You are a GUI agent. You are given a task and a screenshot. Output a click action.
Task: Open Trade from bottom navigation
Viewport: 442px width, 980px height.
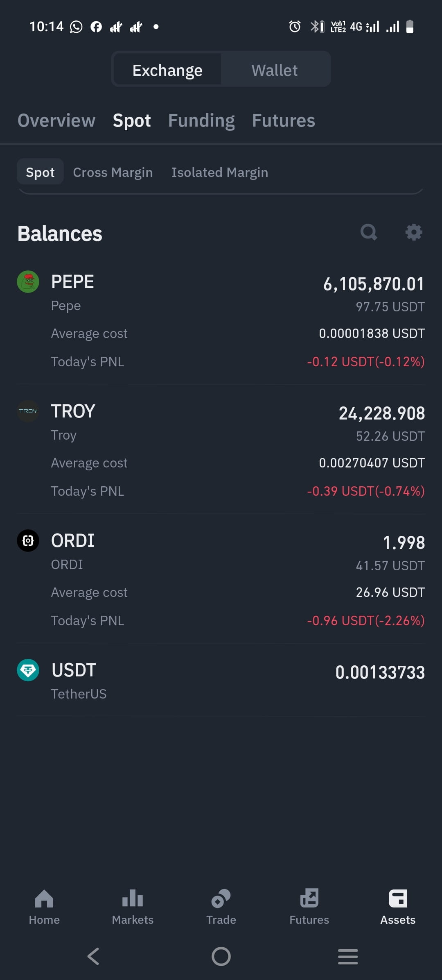221,907
